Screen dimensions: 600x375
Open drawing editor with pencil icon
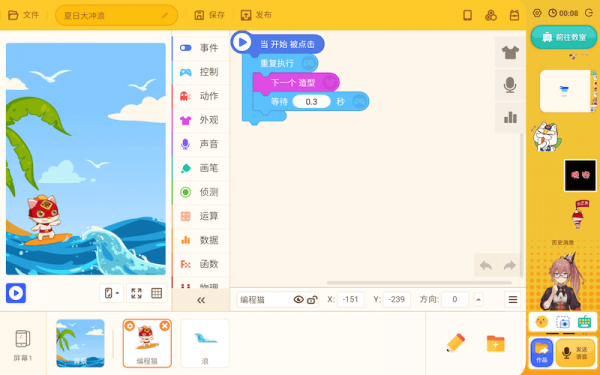[455, 342]
